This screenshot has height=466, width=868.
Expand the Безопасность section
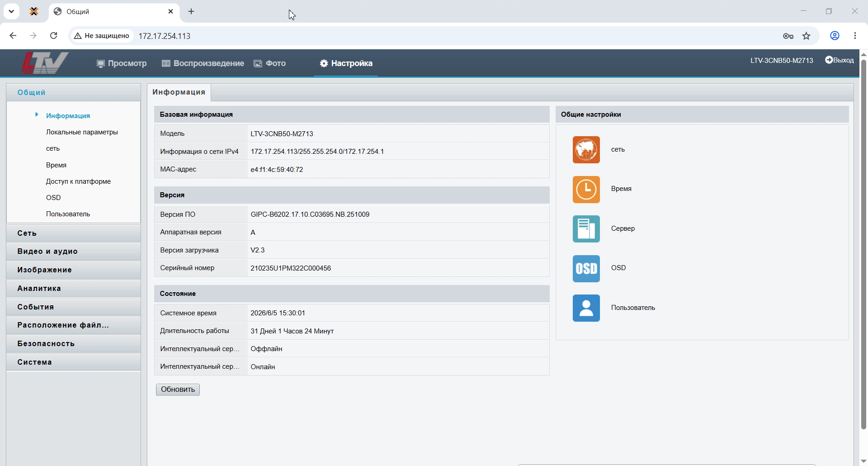click(x=73, y=344)
